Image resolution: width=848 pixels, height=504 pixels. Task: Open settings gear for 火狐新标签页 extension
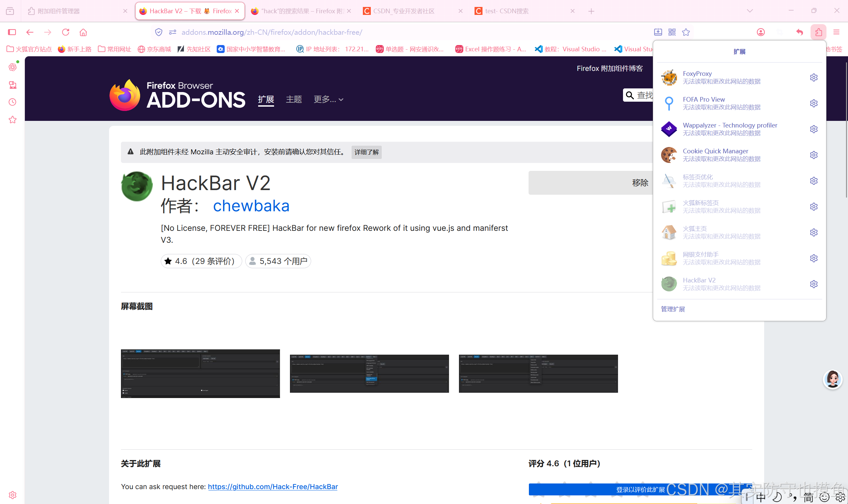click(x=814, y=207)
